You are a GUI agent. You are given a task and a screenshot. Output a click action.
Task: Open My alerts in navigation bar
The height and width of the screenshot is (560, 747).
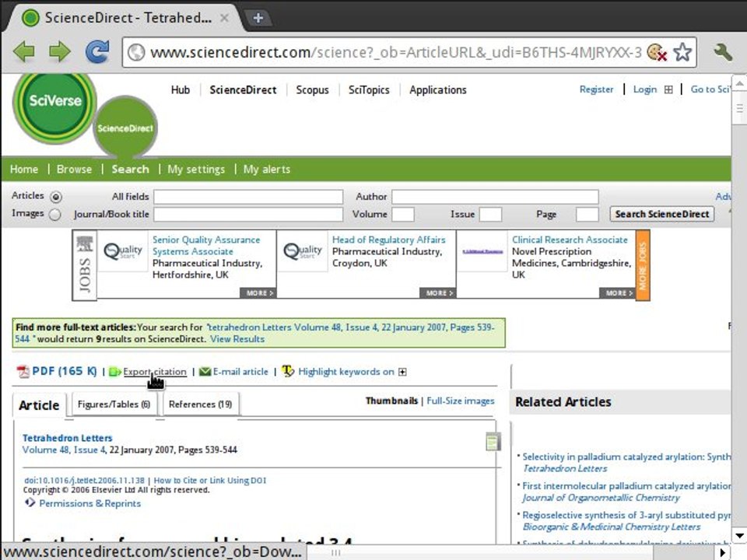click(267, 169)
